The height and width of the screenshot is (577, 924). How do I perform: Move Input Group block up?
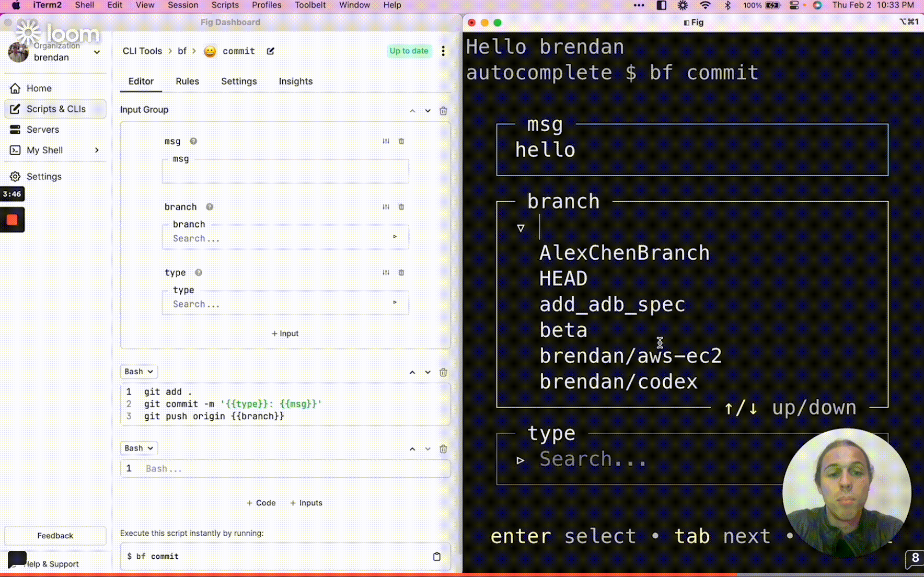pos(412,111)
